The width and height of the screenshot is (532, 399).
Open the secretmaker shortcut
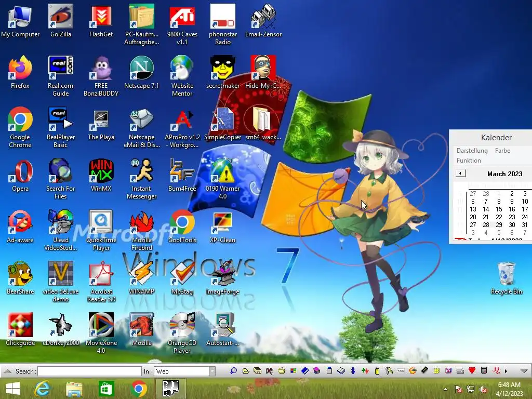222,72
